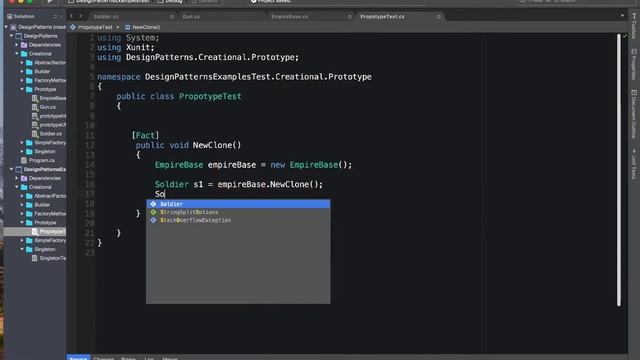This screenshot has height=360, width=640.
Task: Expand test project's SimpleFactory folder
Action: pos(22,240)
